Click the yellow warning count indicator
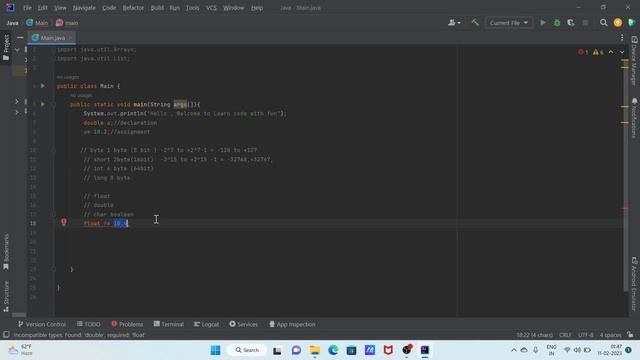The width and height of the screenshot is (640, 360). [x=598, y=52]
